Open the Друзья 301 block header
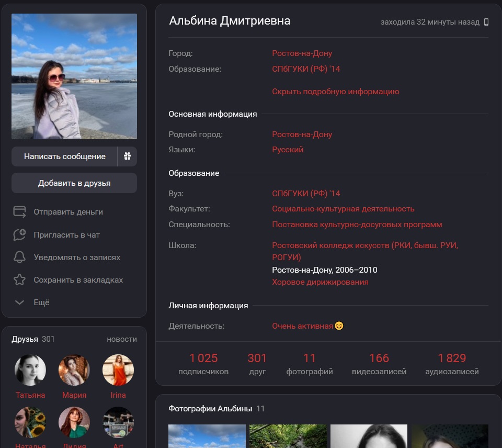The width and height of the screenshot is (502, 448). coord(33,339)
